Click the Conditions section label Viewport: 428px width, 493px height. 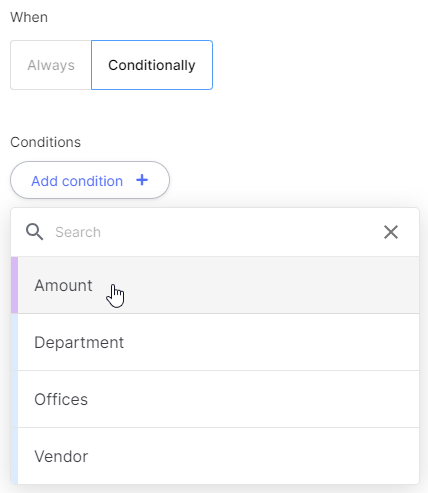coord(45,142)
